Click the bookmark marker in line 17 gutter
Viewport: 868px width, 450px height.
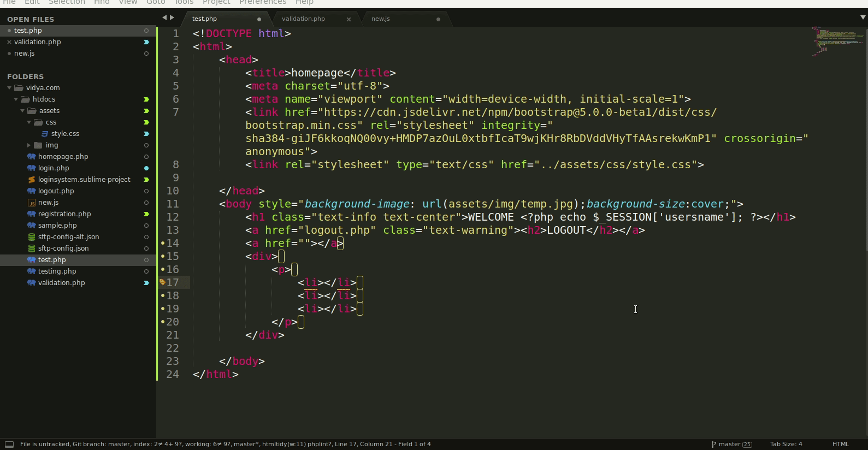162,282
